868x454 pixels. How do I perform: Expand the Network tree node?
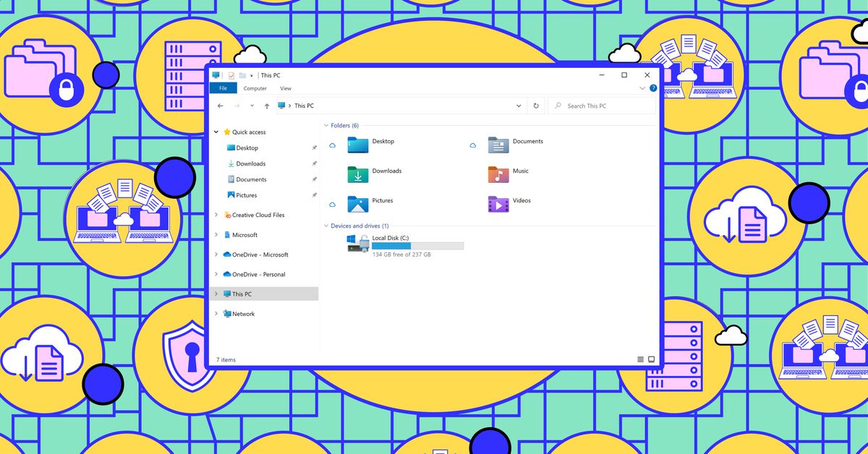point(216,314)
